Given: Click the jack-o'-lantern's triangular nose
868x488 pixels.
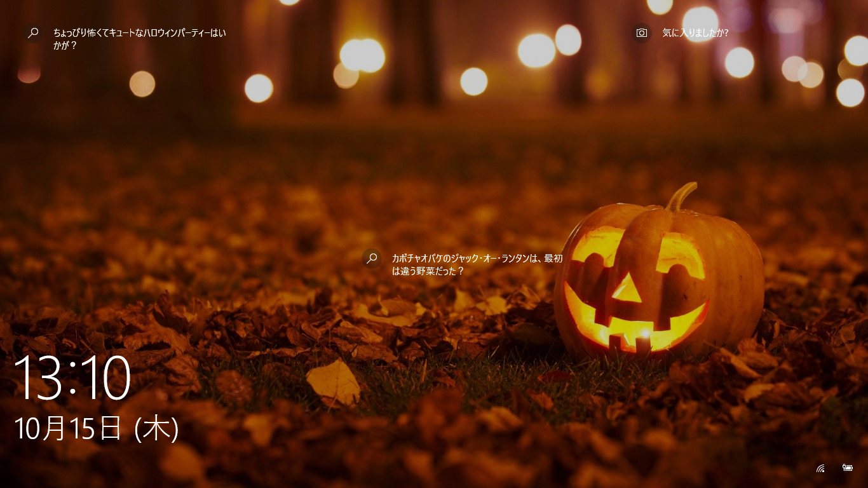Looking at the screenshot, I should [627, 289].
